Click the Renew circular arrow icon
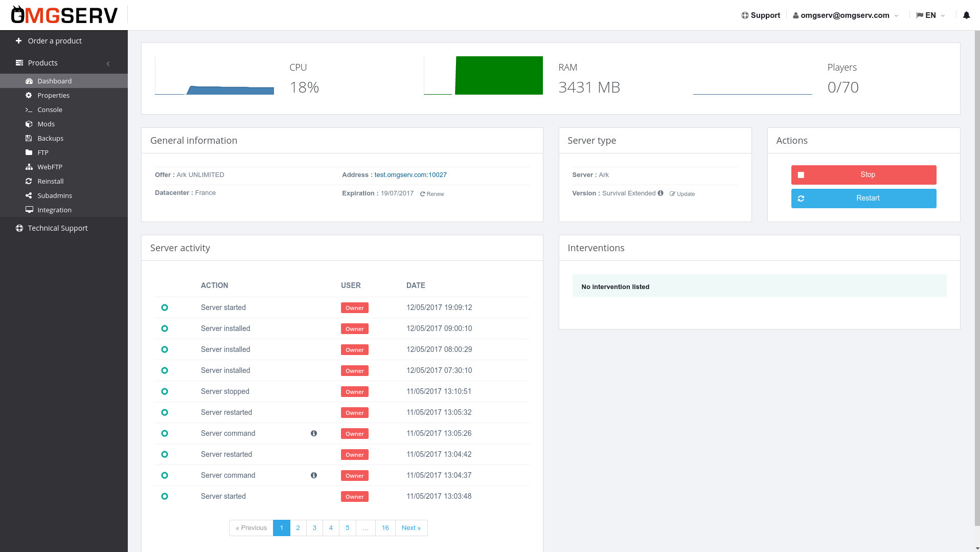980x552 pixels. [422, 194]
